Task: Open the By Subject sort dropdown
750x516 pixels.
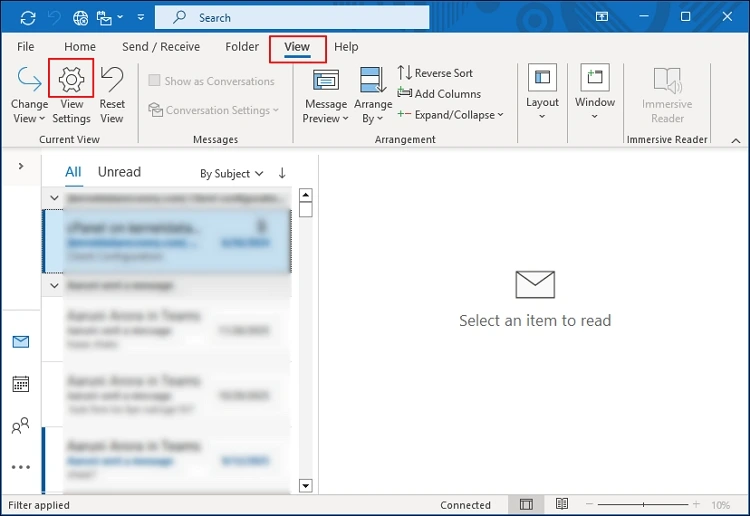Action: click(231, 174)
